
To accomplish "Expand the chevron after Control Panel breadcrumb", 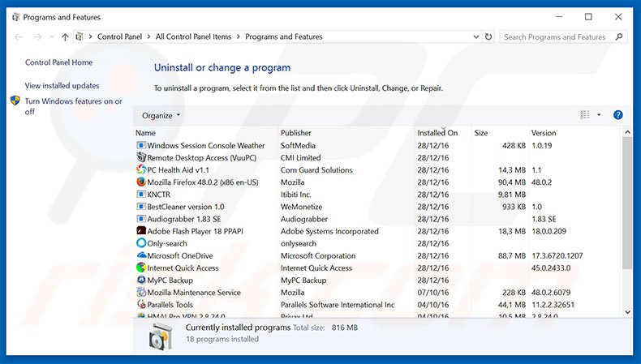I will point(148,36).
